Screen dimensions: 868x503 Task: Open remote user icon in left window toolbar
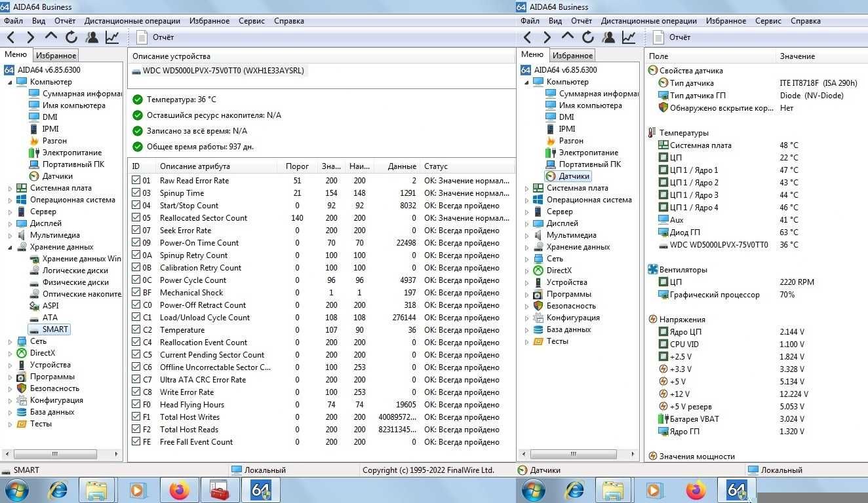coord(92,37)
